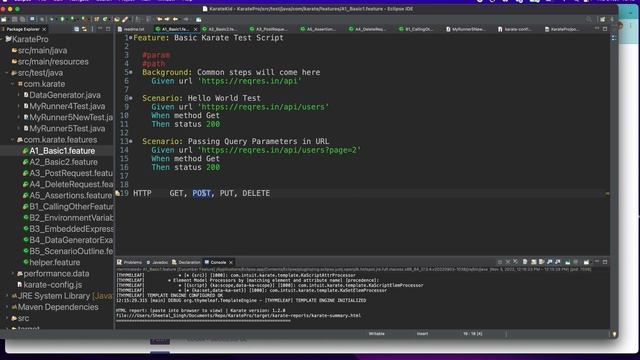Maximize the Package Explorer view
The height and width of the screenshot is (360, 640).
click(108, 29)
